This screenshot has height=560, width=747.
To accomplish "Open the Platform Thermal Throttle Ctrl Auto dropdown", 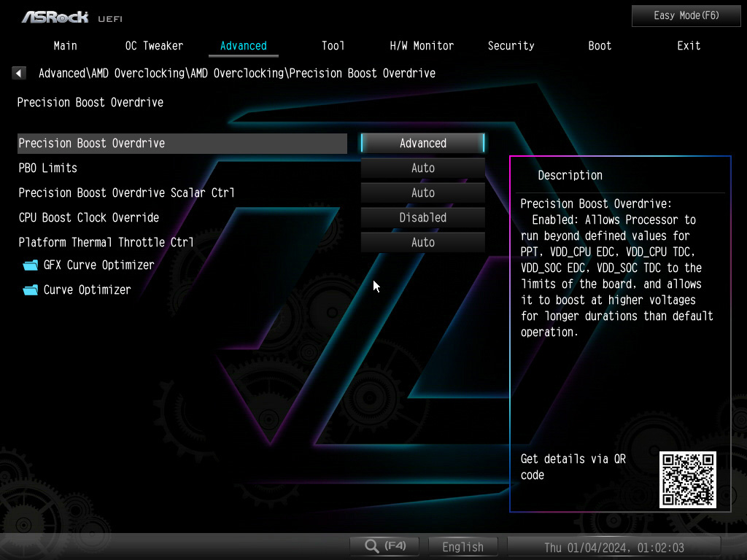I will [422, 242].
